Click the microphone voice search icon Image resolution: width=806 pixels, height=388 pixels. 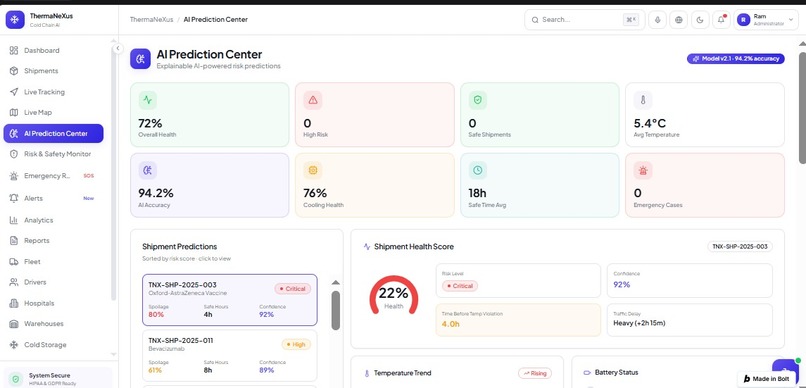657,20
